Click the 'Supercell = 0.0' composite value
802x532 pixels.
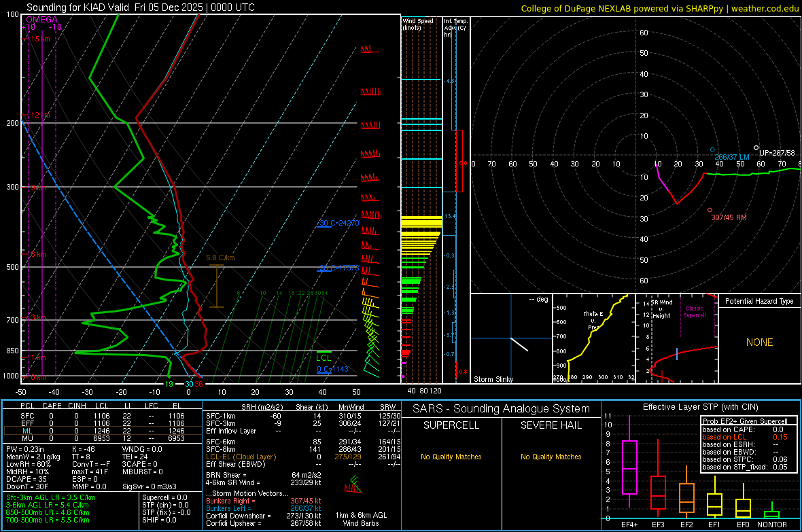[164, 497]
